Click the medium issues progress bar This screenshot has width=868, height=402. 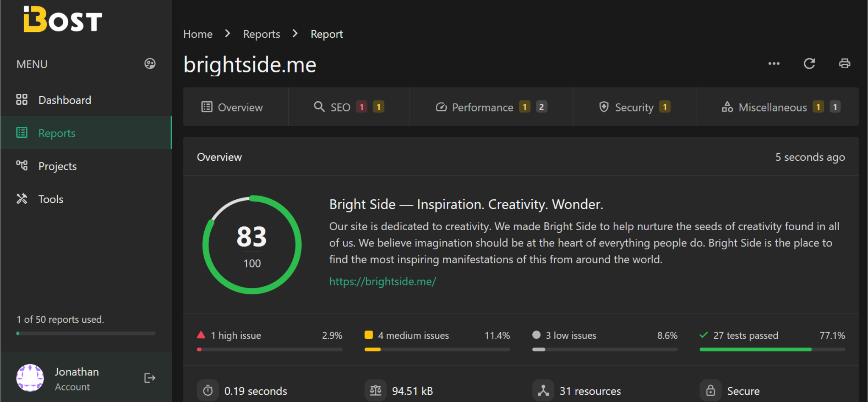pyautogui.click(x=437, y=349)
